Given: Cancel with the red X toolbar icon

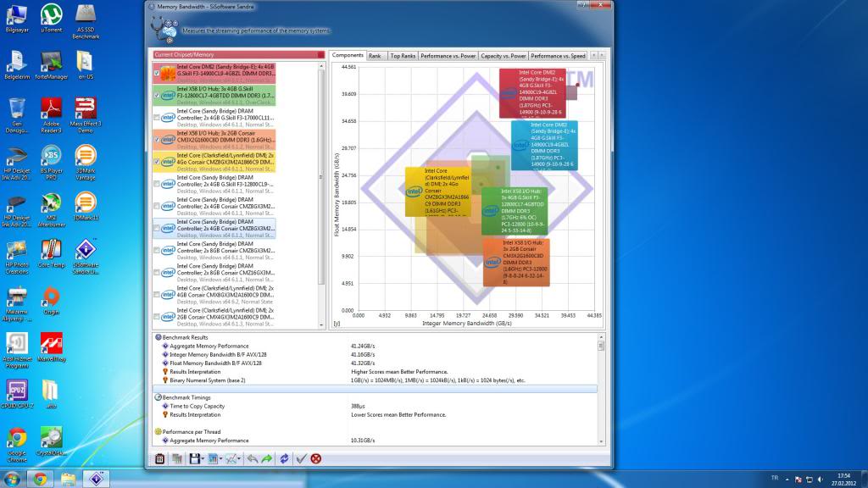Looking at the screenshot, I should [316, 458].
